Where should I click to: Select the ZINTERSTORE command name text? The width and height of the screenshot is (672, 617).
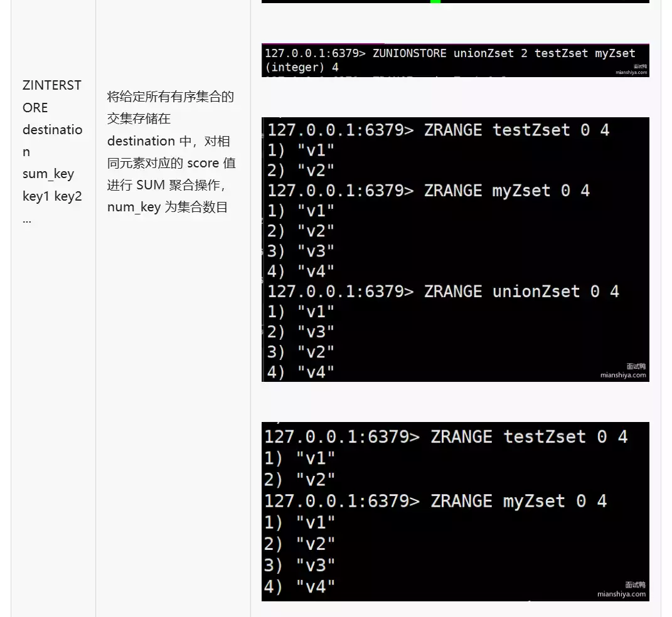pos(51,96)
